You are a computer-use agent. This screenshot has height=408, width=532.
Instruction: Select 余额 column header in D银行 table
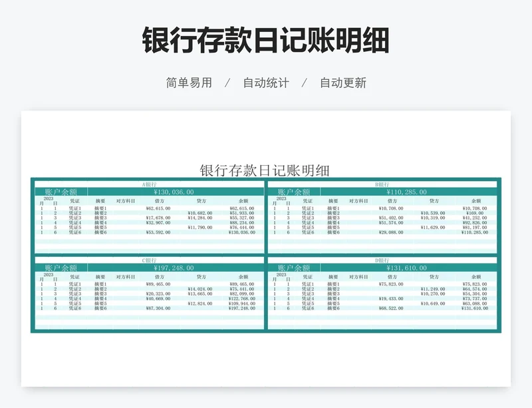(x=476, y=277)
